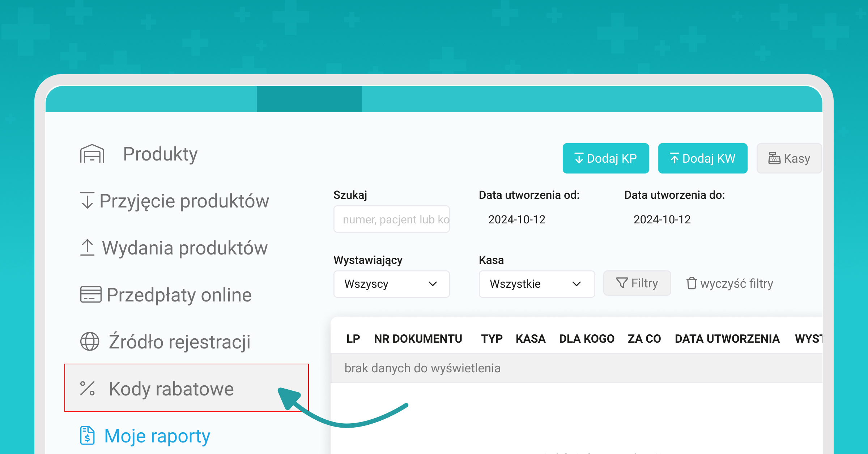
Task: Open the Produkty menu item
Action: (160, 154)
